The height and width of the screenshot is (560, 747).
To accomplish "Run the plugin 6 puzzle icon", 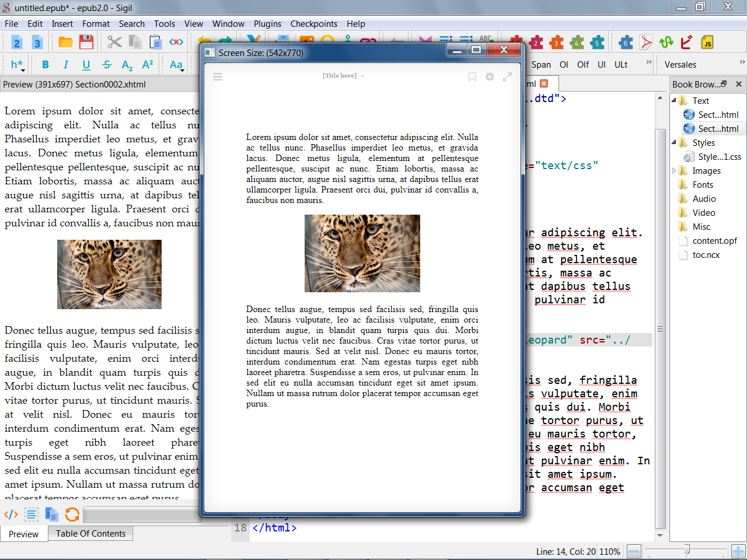I will [626, 42].
